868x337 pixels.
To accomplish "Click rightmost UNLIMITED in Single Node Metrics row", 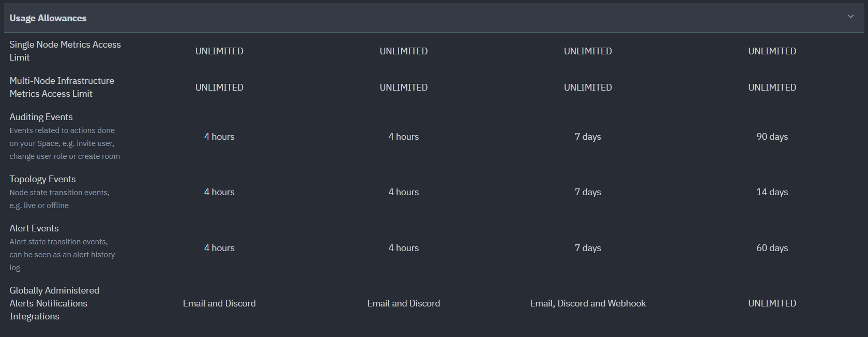I will click(x=772, y=51).
